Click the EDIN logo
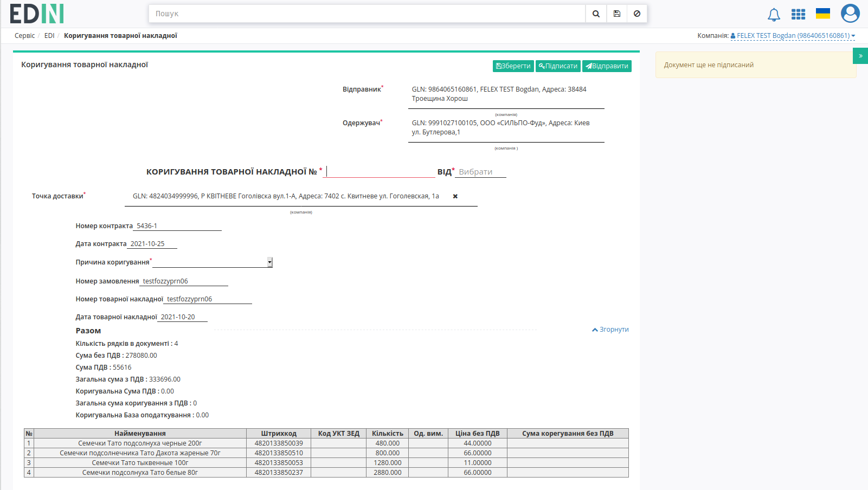 click(37, 14)
